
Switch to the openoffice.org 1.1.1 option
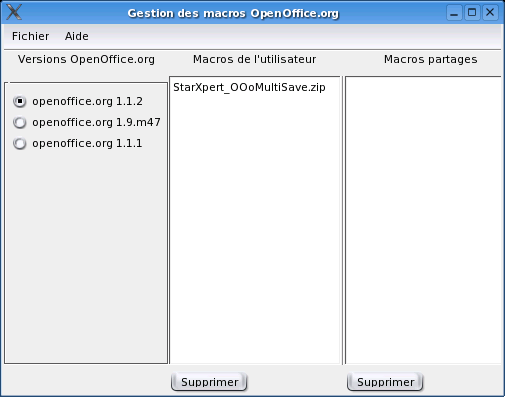(x=20, y=143)
